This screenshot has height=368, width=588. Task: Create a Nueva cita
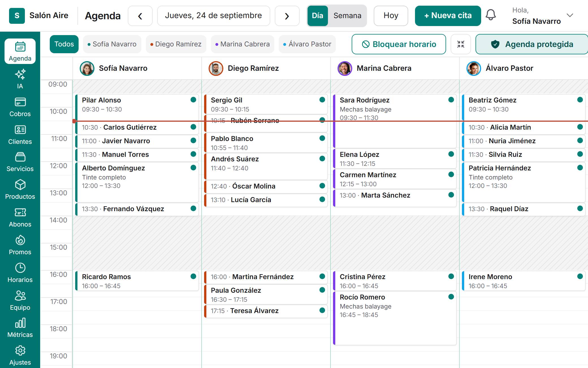[x=448, y=16]
